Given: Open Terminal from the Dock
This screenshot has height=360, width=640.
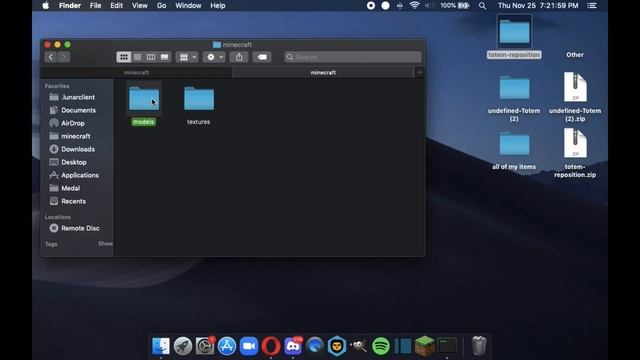Looking at the screenshot, I should [x=447, y=346].
